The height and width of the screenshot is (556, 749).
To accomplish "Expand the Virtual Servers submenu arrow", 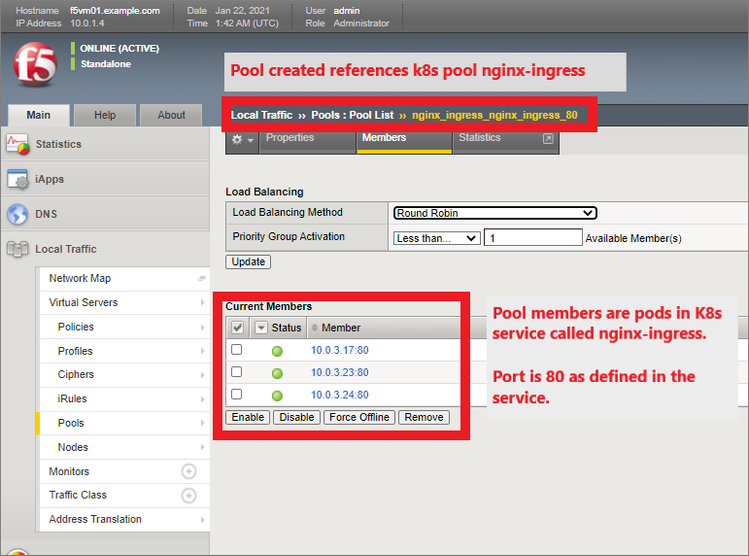I will 203,302.
